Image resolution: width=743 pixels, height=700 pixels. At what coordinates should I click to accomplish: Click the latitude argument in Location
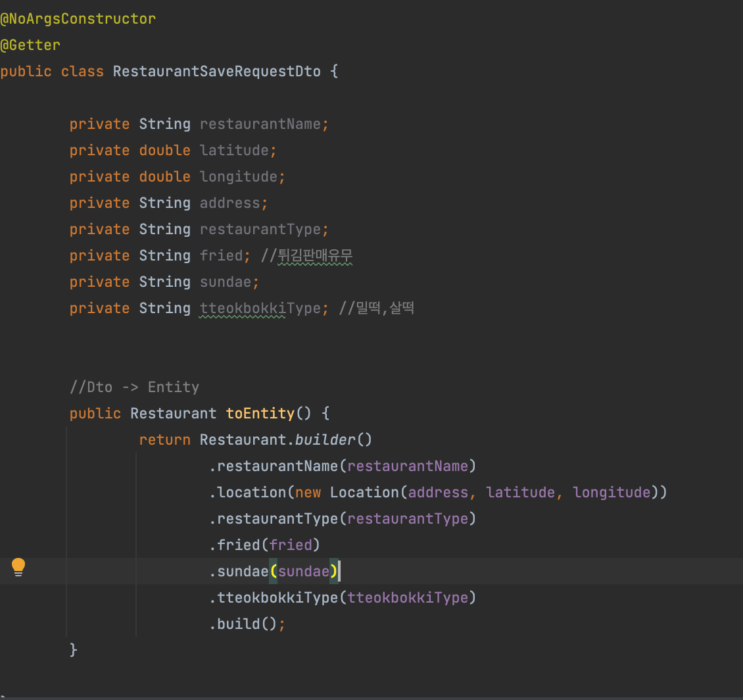click(520, 493)
